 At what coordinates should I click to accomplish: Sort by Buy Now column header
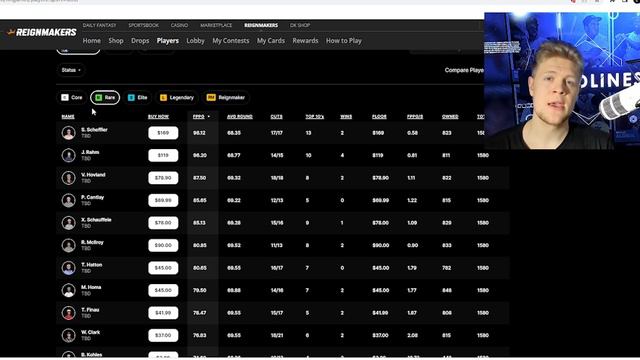(x=158, y=117)
